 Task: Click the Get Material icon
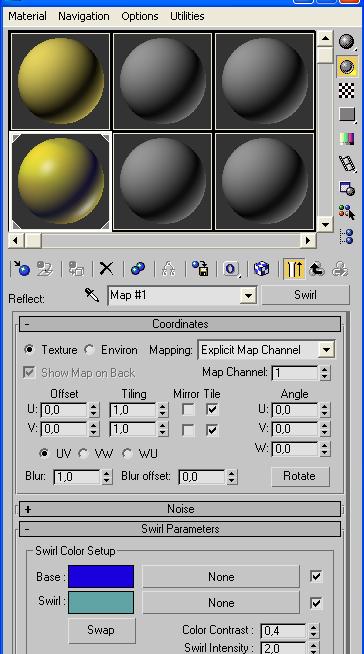(21, 269)
